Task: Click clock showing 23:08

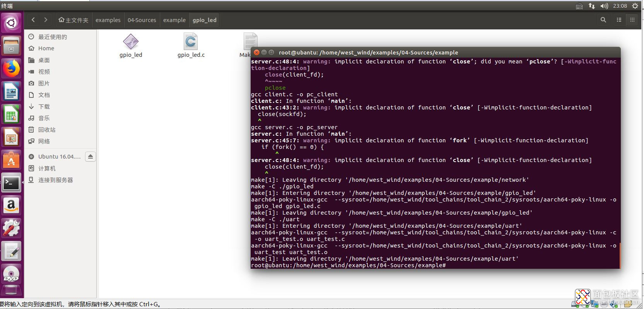Action: (x=620, y=6)
